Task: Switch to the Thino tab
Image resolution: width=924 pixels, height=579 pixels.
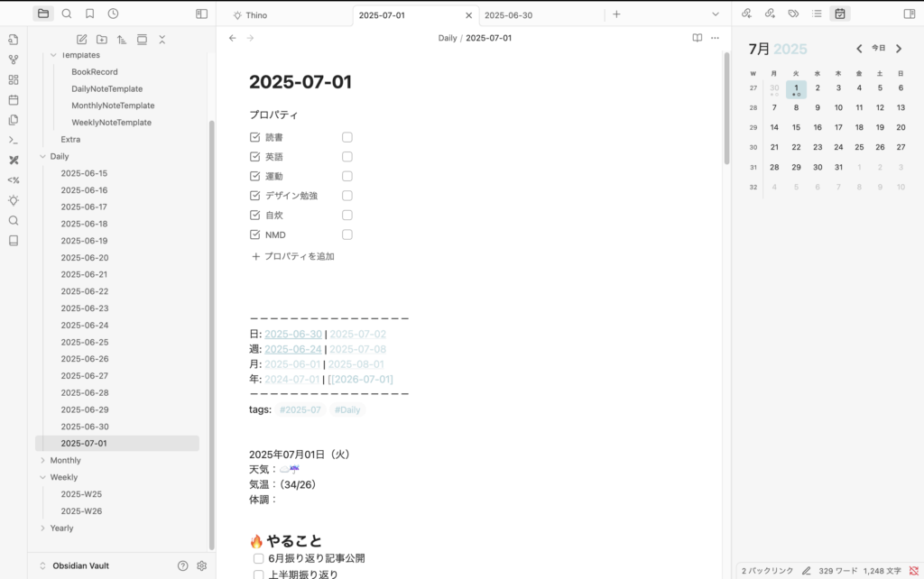Action: pos(256,15)
